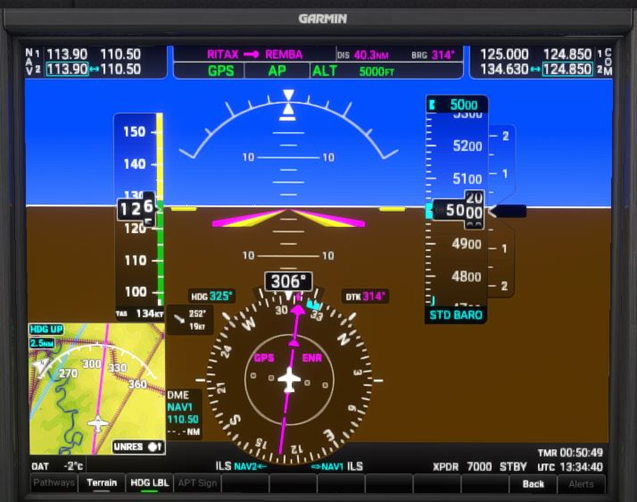Image resolution: width=637 pixels, height=502 pixels.
Task: Click the cyan altitude bug on altimeter tape
Action: coord(429,211)
